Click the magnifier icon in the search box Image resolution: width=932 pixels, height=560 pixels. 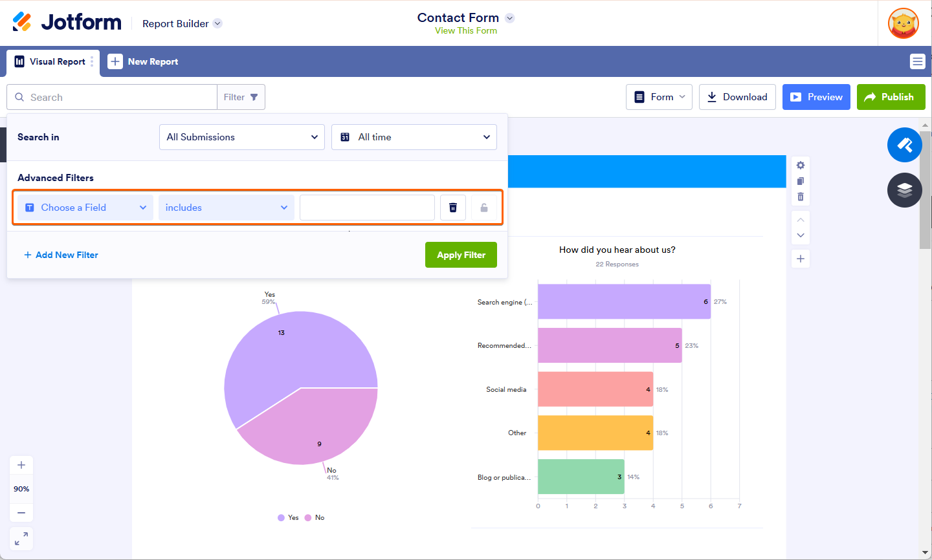click(x=19, y=97)
